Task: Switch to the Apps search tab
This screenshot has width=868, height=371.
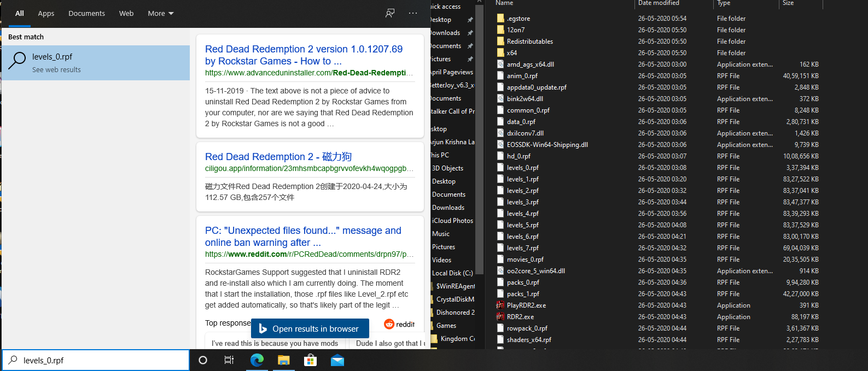Action: tap(46, 13)
